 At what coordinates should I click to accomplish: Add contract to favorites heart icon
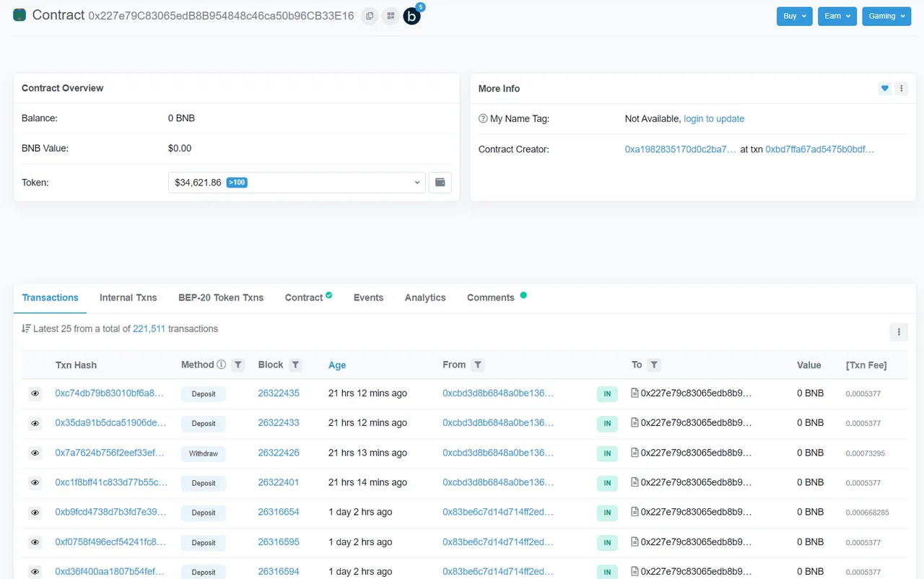(884, 89)
